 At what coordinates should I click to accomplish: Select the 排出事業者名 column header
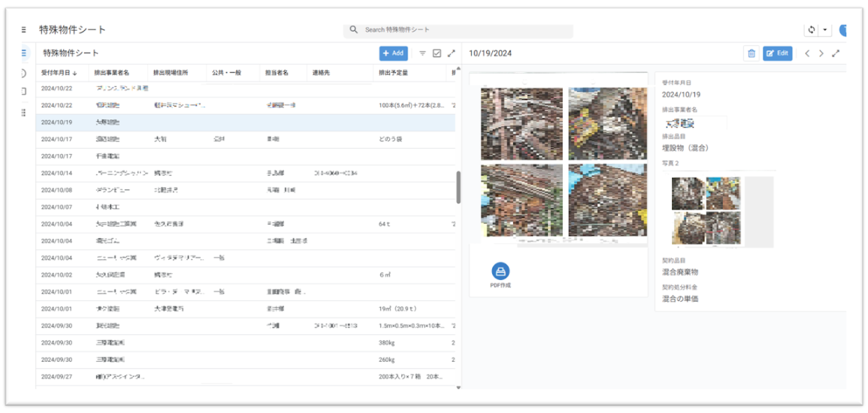coord(111,73)
